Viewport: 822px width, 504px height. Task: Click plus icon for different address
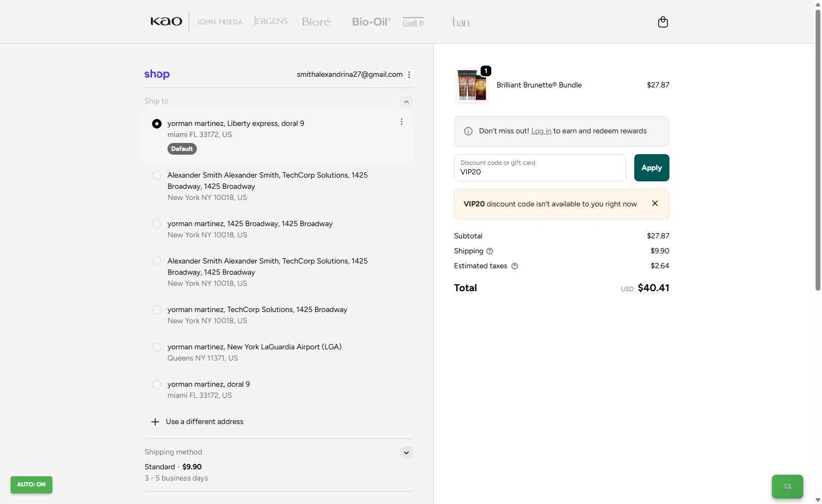coord(155,422)
